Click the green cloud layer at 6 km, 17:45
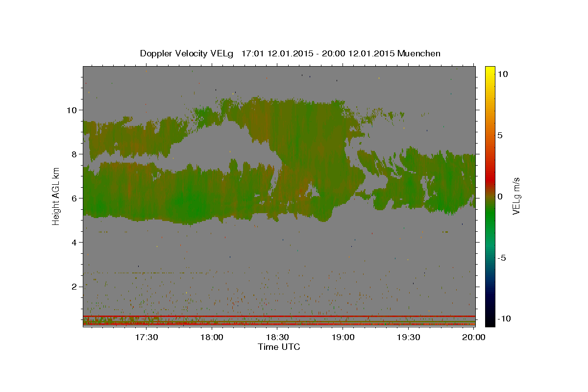The width and height of the screenshot is (588, 392). (x=179, y=198)
